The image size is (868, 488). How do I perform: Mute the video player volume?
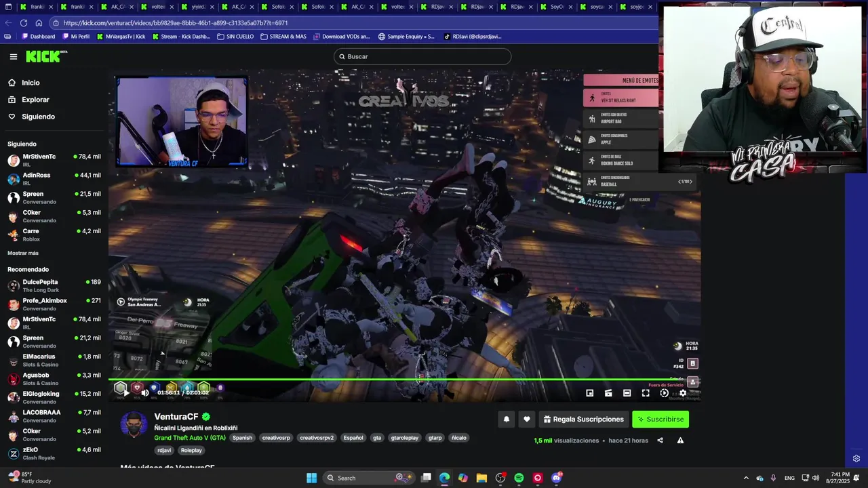(x=144, y=392)
